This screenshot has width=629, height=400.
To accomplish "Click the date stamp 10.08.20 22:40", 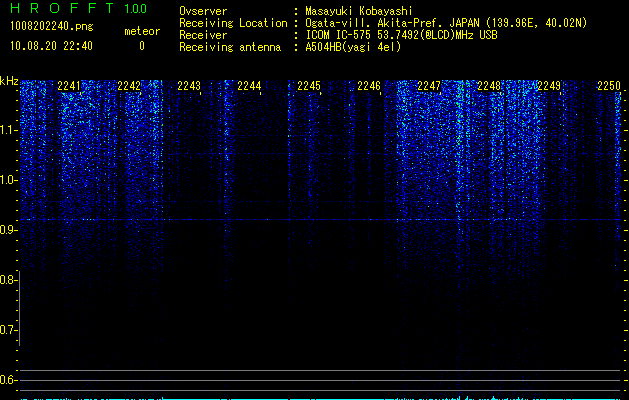I will click(x=51, y=46).
